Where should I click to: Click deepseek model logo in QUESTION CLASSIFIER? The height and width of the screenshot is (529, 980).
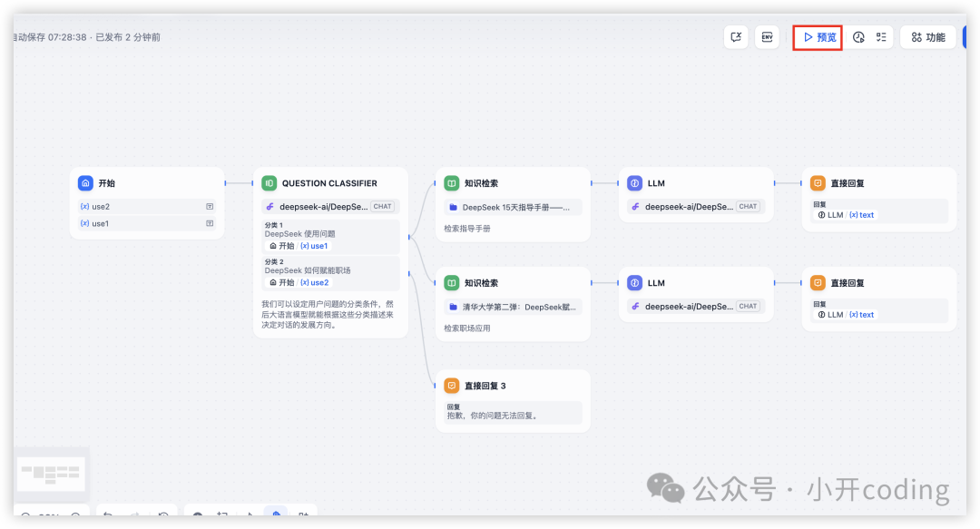tap(270, 206)
